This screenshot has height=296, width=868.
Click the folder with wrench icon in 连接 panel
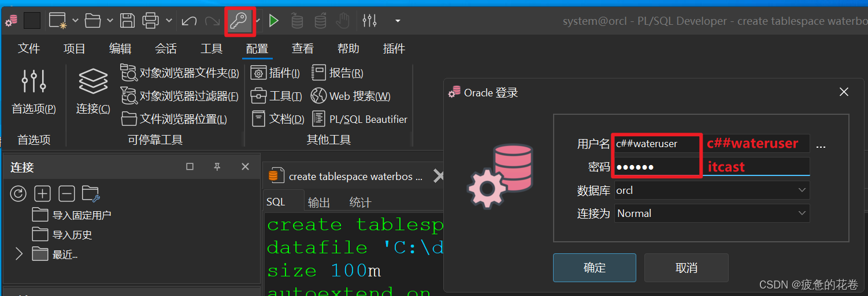[91, 194]
